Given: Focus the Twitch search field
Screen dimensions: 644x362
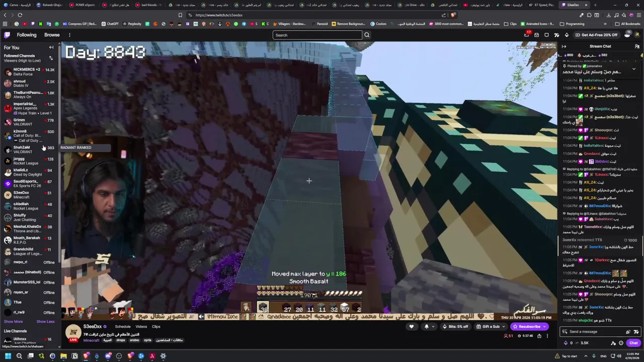Looking at the screenshot, I should pyautogui.click(x=317, y=35).
